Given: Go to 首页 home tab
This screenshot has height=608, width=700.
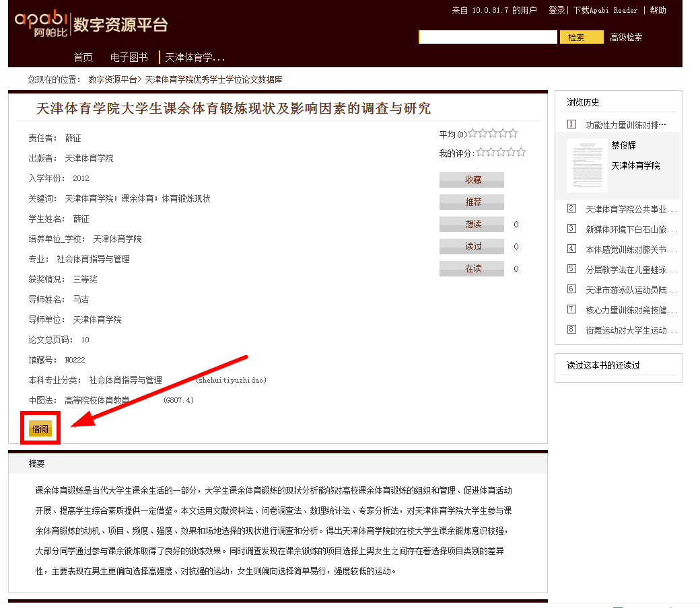Looking at the screenshot, I should [83, 57].
